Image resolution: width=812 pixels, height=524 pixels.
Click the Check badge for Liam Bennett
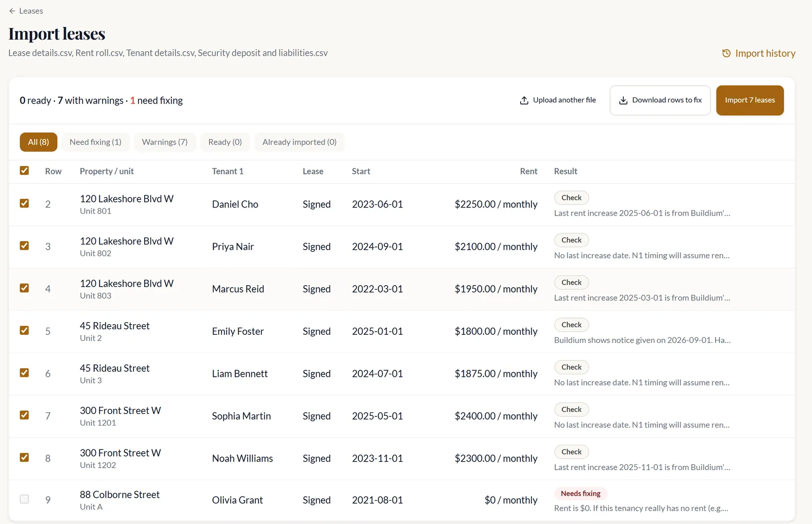point(571,367)
